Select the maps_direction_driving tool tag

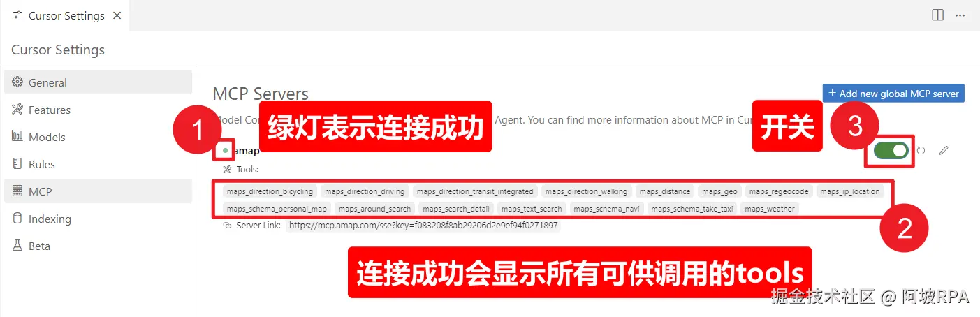(365, 191)
